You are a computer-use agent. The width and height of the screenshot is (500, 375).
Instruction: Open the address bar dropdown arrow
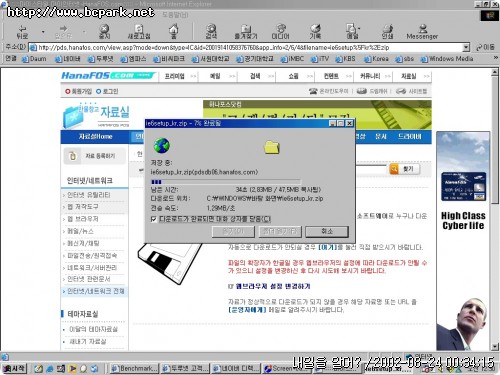coord(466,48)
